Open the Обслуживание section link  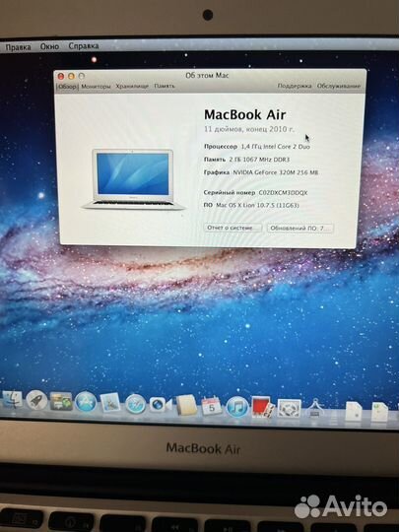(339, 86)
